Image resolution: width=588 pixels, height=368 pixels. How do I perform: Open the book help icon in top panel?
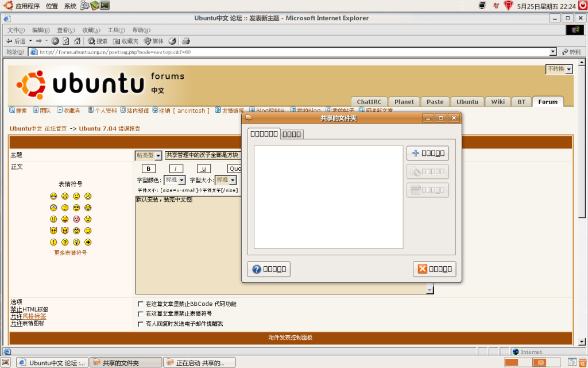click(95, 5)
